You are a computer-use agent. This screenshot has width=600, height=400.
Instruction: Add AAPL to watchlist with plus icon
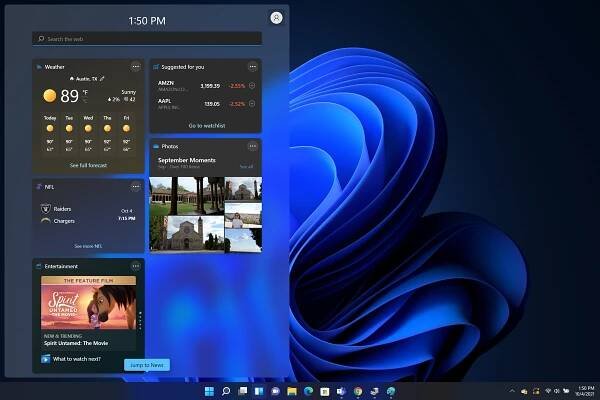point(252,103)
